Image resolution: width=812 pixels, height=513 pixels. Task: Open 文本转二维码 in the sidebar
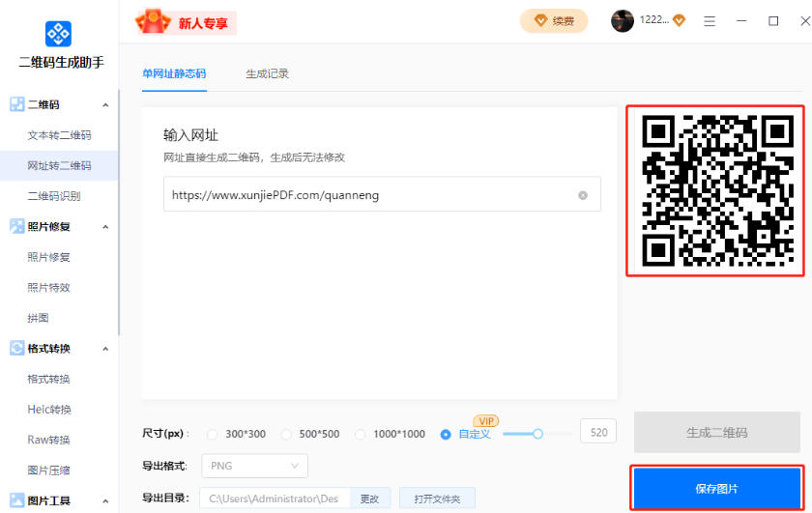click(59, 135)
